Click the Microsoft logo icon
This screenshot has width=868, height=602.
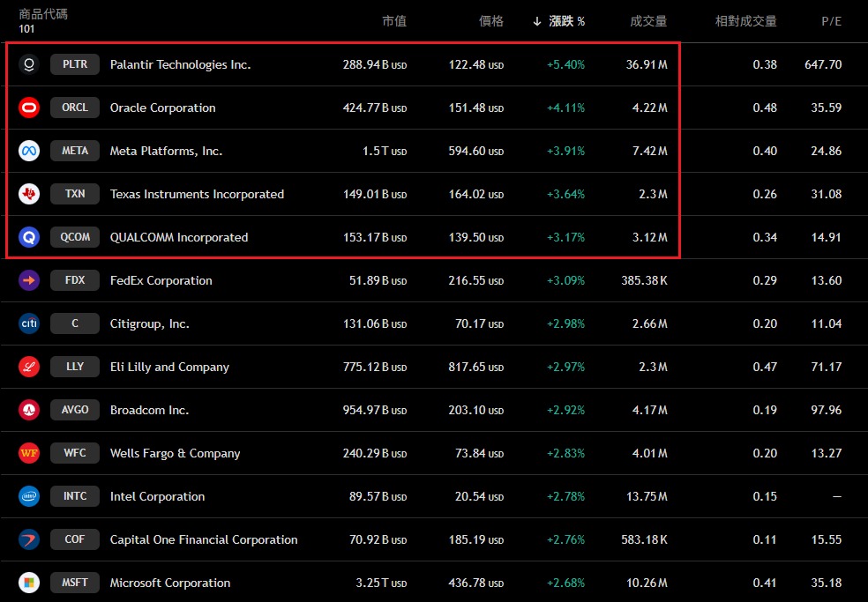29,583
